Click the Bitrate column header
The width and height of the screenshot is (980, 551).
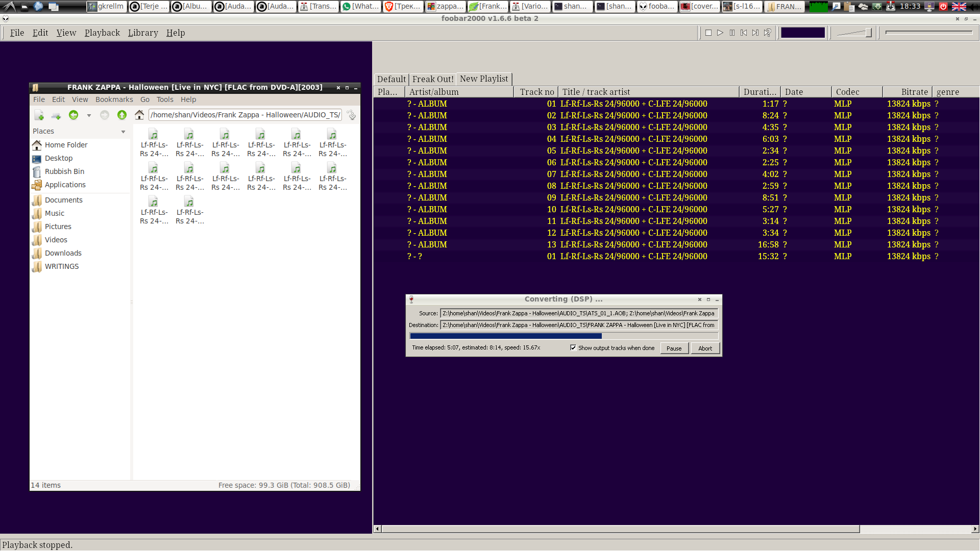[908, 92]
